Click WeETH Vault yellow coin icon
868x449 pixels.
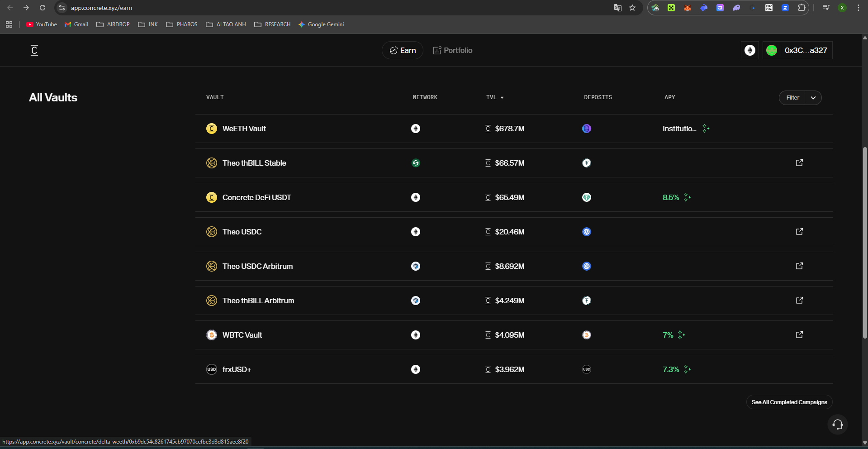[x=212, y=129]
